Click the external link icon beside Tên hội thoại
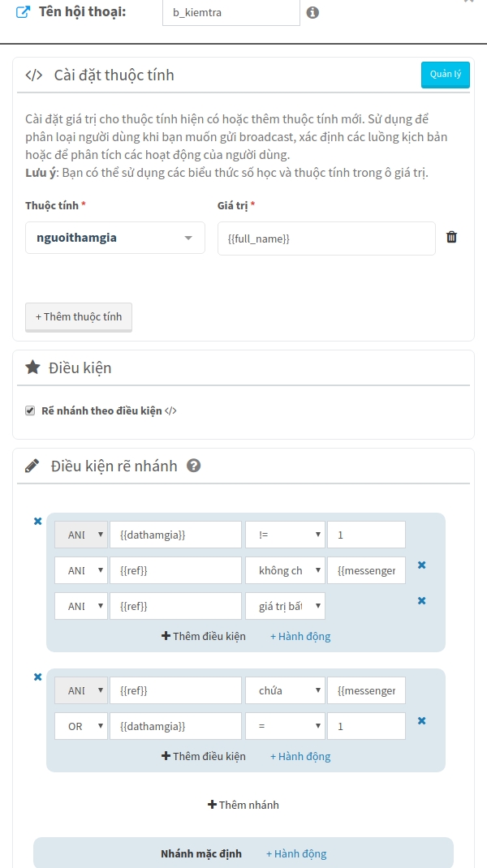This screenshot has width=487, height=868. [x=24, y=13]
